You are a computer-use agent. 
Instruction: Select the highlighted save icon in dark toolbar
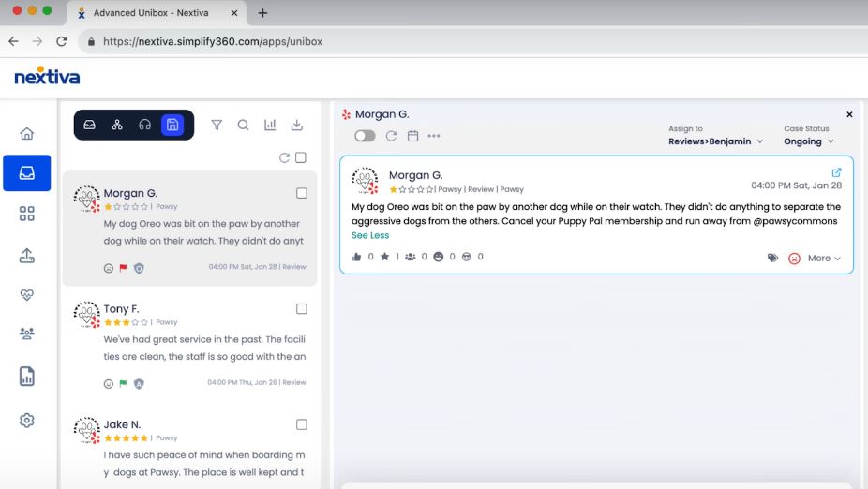click(172, 125)
